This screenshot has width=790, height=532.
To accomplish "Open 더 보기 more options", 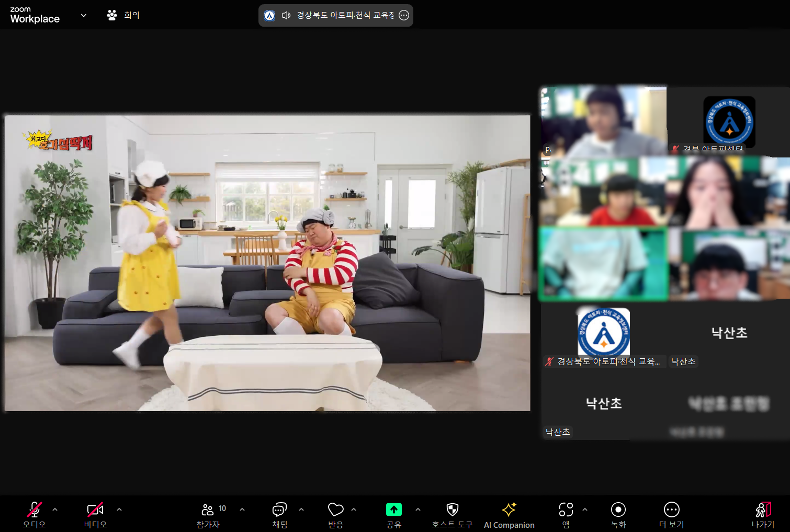I will (x=672, y=515).
